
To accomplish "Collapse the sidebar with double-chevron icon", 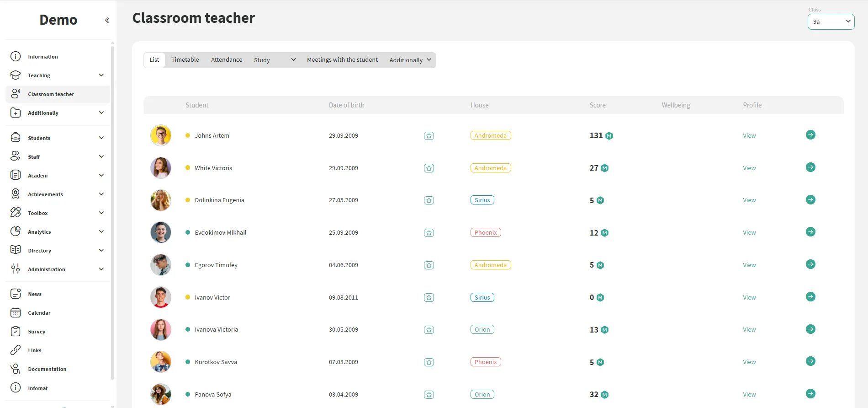I will pyautogui.click(x=107, y=20).
